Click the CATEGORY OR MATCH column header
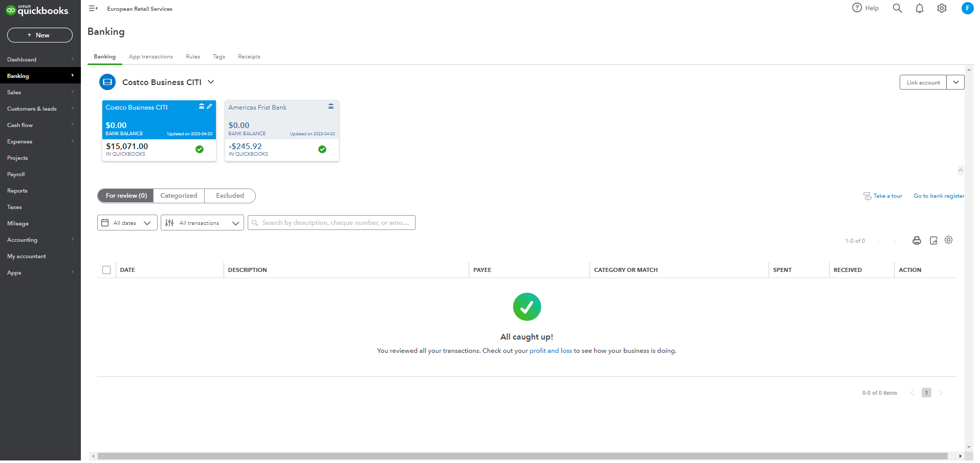 (x=626, y=270)
